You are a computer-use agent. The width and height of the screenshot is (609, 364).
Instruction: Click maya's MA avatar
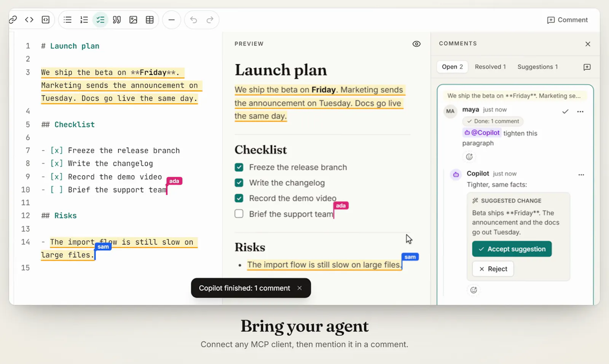(x=450, y=111)
